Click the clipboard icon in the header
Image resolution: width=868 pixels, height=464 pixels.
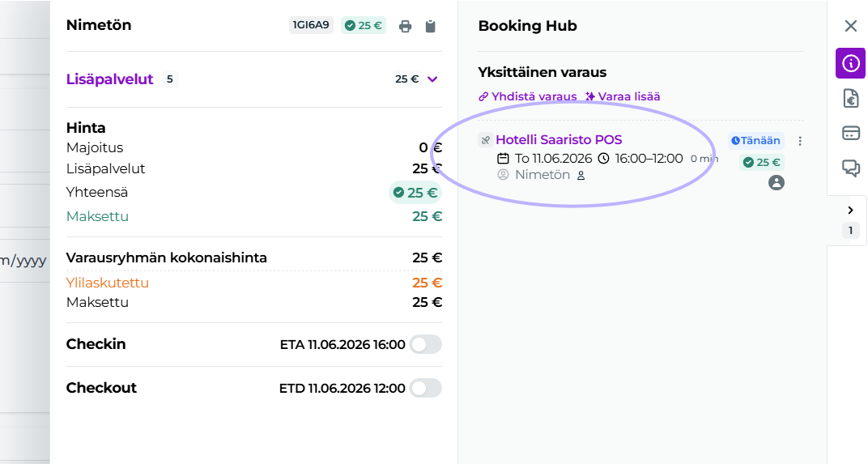click(430, 26)
